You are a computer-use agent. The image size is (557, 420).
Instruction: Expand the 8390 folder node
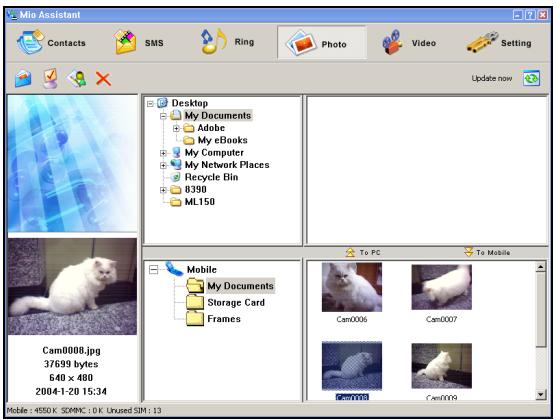(x=163, y=190)
